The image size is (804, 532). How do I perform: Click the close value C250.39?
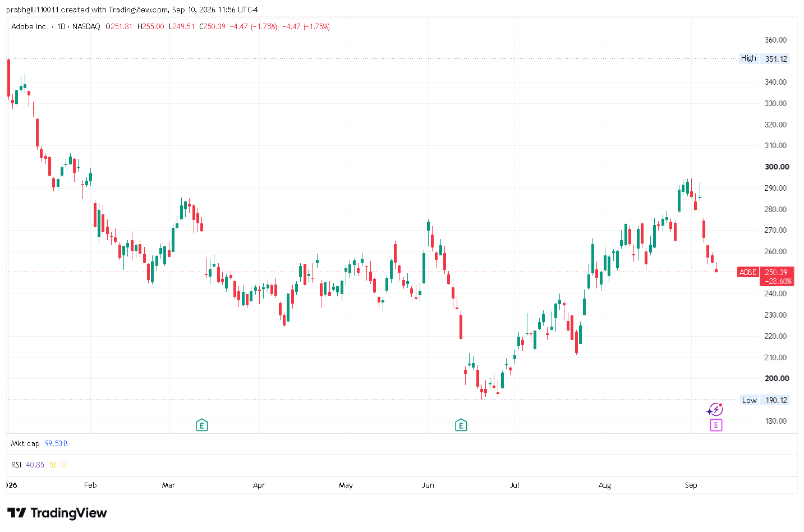tap(213, 26)
